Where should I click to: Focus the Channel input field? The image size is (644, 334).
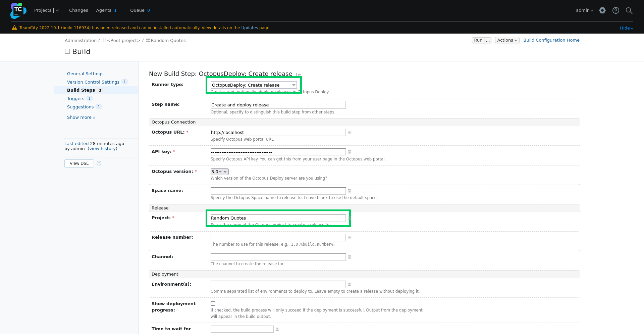(278, 257)
